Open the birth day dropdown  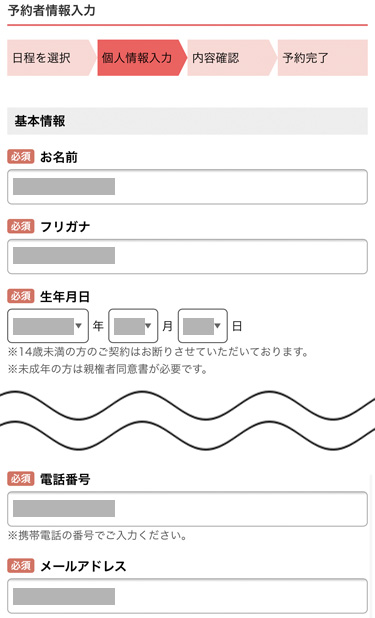click(x=203, y=326)
